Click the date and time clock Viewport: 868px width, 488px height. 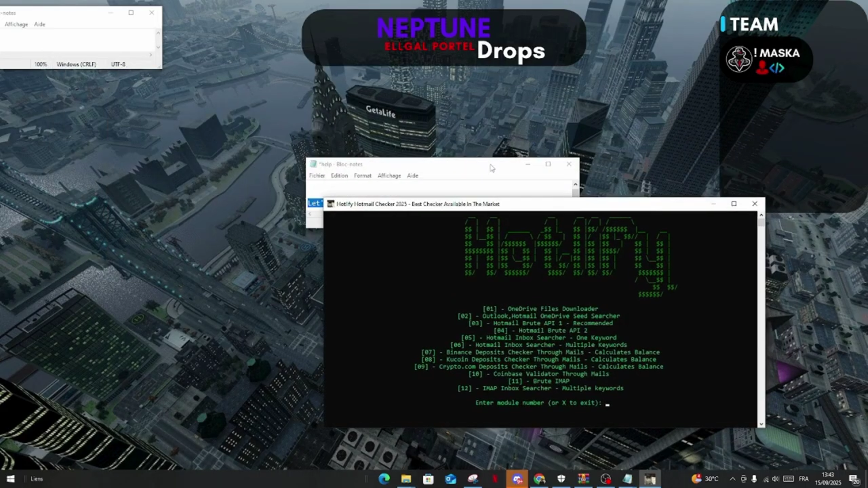point(828,479)
